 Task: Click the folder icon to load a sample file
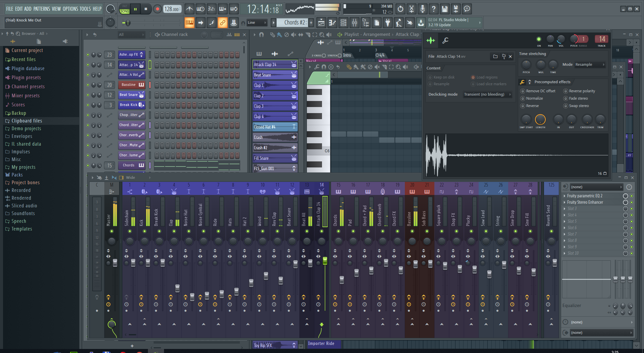coord(495,56)
